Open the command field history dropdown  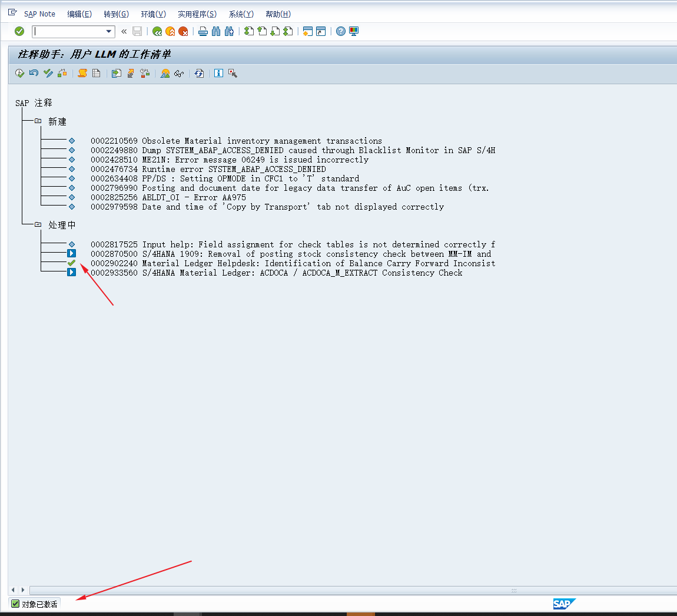click(x=109, y=31)
